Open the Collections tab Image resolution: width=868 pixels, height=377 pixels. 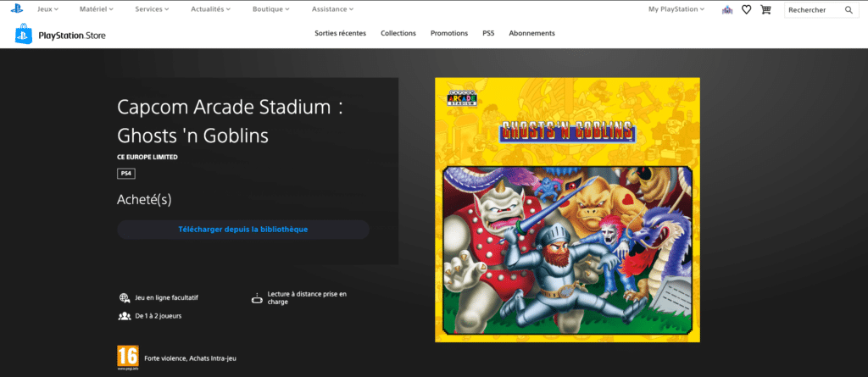398,33
